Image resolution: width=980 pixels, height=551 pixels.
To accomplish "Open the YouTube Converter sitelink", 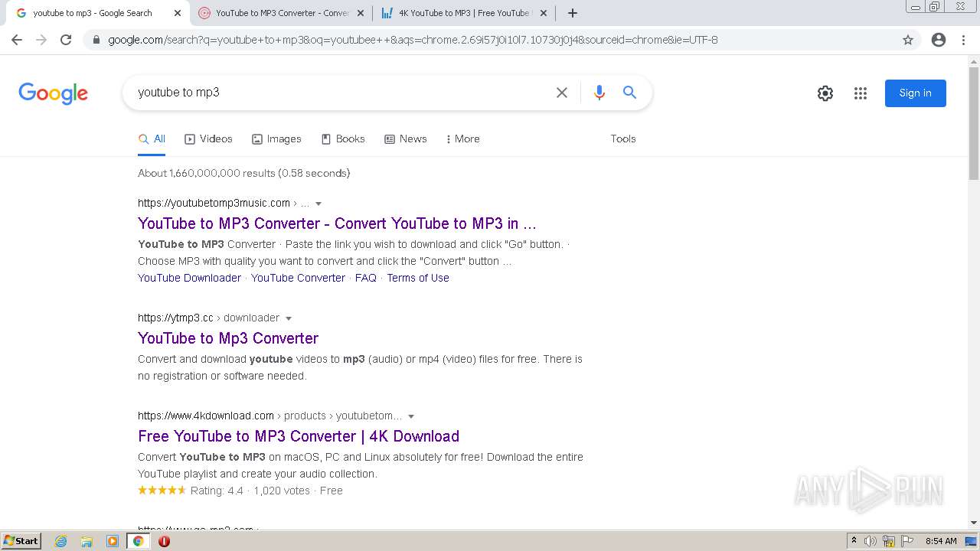I will coord(298,278).
